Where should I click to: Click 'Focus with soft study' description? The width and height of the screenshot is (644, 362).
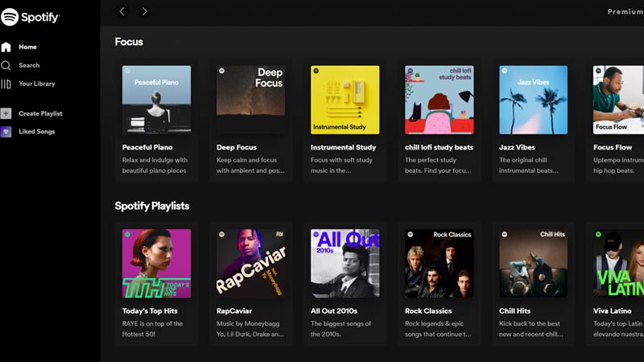[341, 160]
